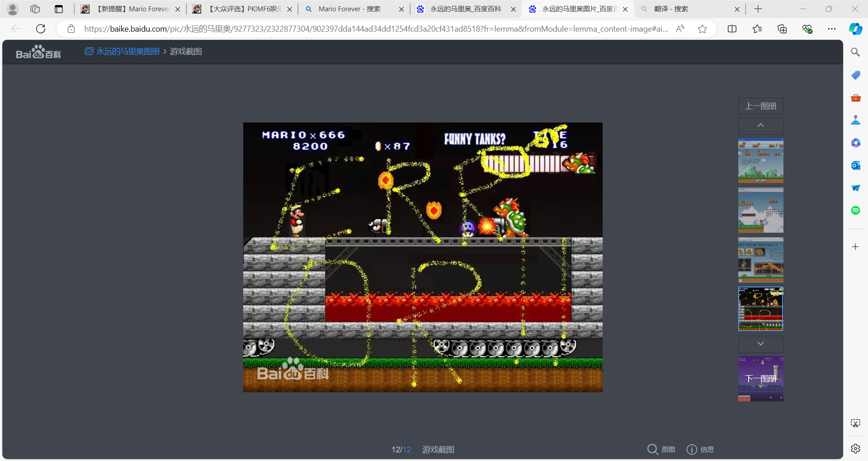
Task: Open the Microsoft 365 sidebar icon
Action: pyautogui.click(x=855, y=143)
